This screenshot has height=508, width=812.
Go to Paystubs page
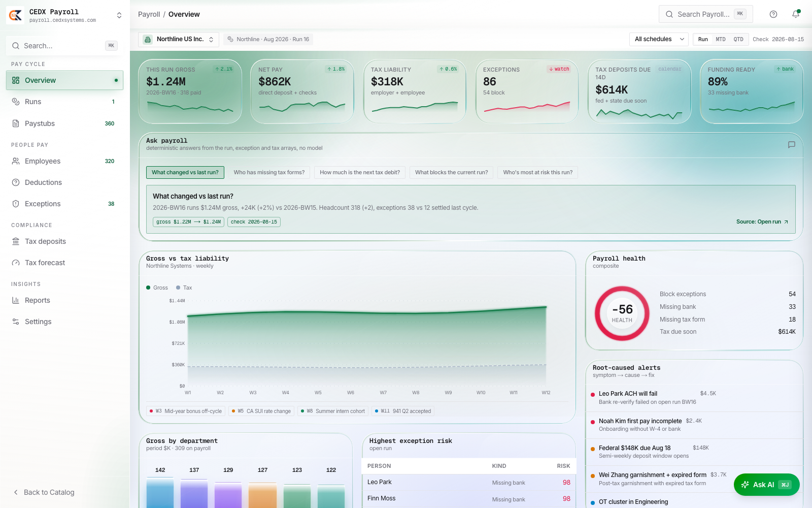point(64,123)
